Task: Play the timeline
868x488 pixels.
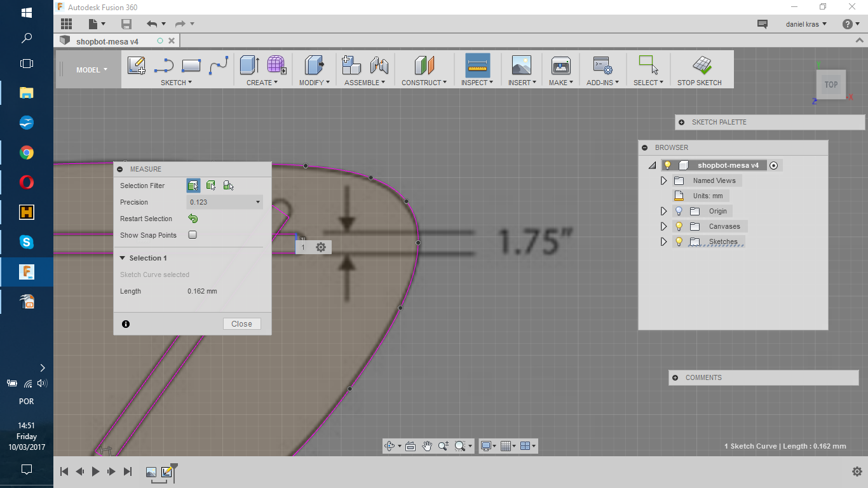Action: tap(95, 471)
